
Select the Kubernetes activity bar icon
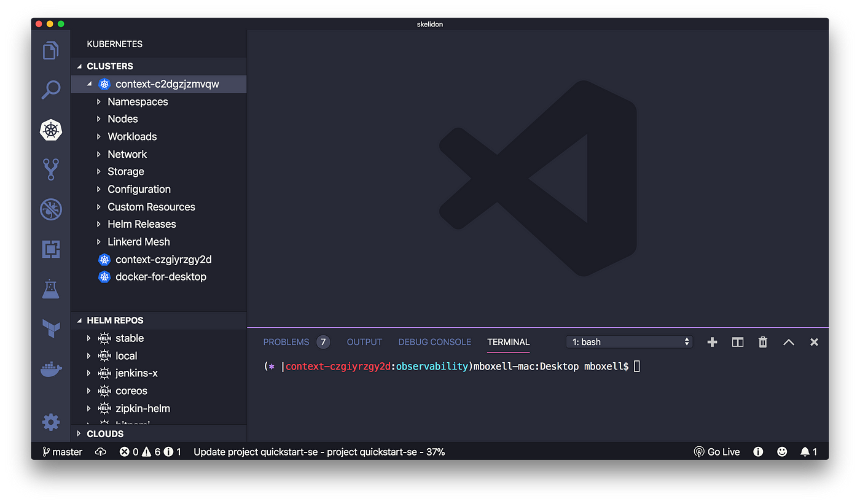(51, 130)
